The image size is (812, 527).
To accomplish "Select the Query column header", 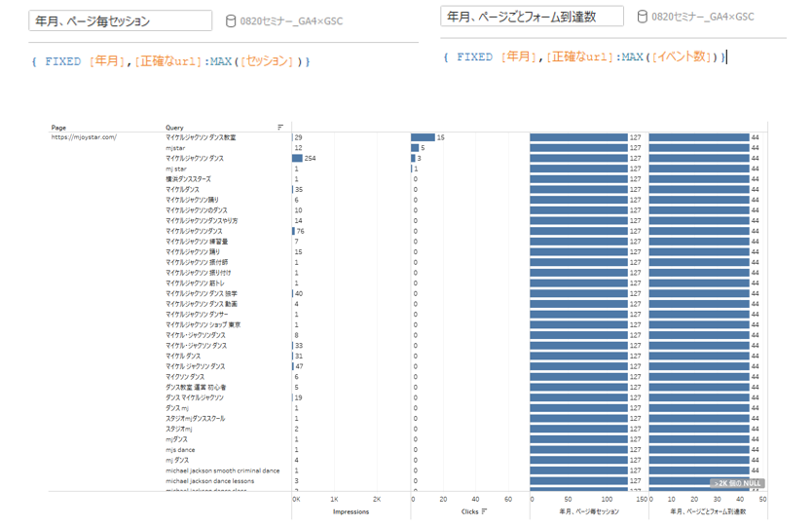I will click(x=174, y=127).
